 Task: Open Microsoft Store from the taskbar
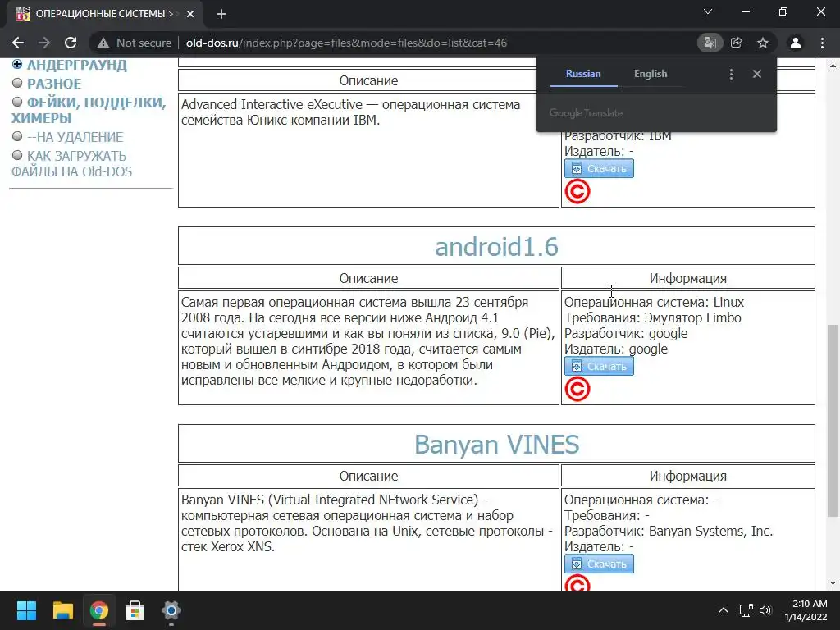point(135,610)
